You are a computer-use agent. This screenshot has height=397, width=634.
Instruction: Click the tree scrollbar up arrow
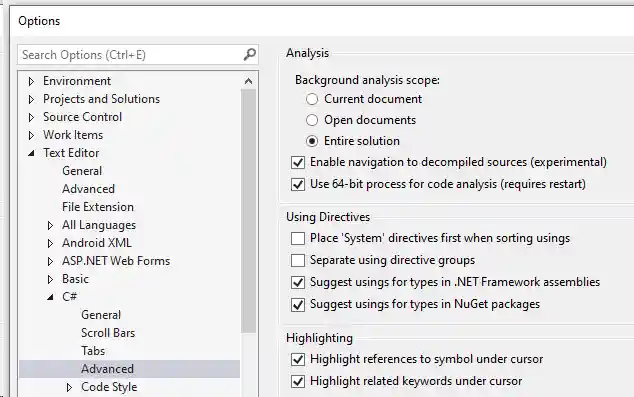coord(249,81)
